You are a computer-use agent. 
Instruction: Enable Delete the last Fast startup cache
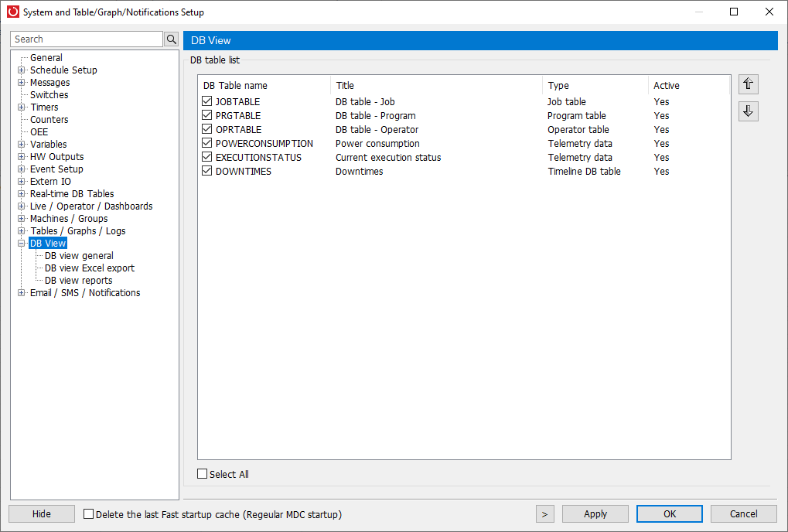(x=88, y=514)
